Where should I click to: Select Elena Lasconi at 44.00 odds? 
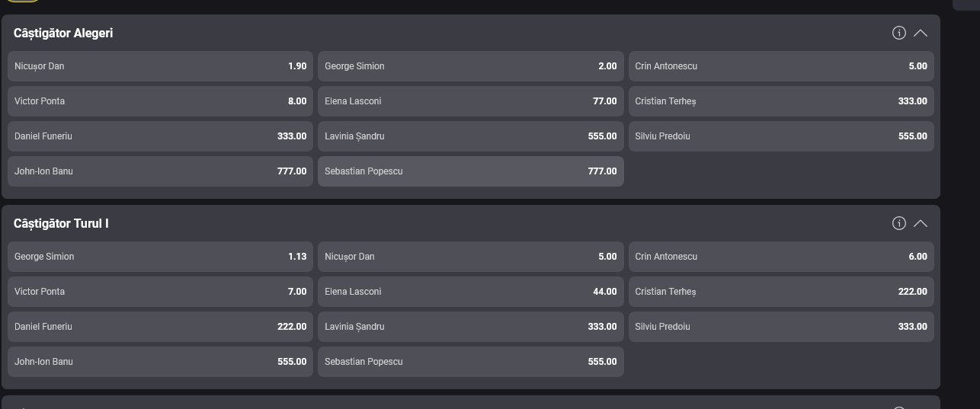470,292
